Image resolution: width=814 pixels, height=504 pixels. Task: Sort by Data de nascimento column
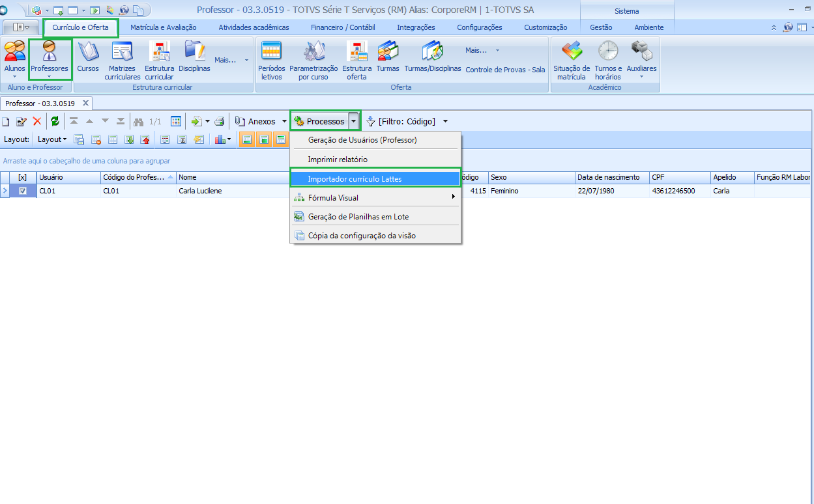[612, 177]
